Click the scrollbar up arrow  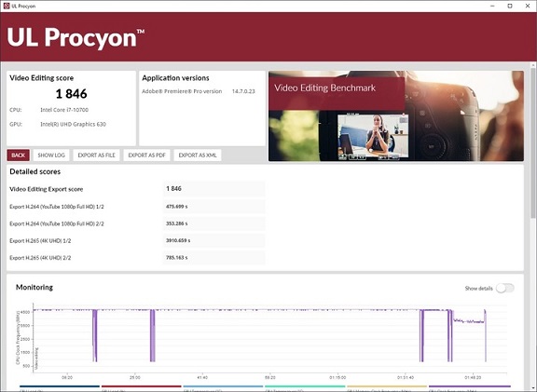pyautogui.click(x=533, y=65)
